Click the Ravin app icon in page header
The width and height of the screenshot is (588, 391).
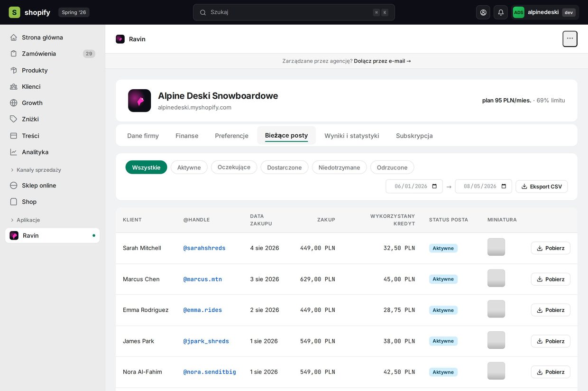pos(120,39)
